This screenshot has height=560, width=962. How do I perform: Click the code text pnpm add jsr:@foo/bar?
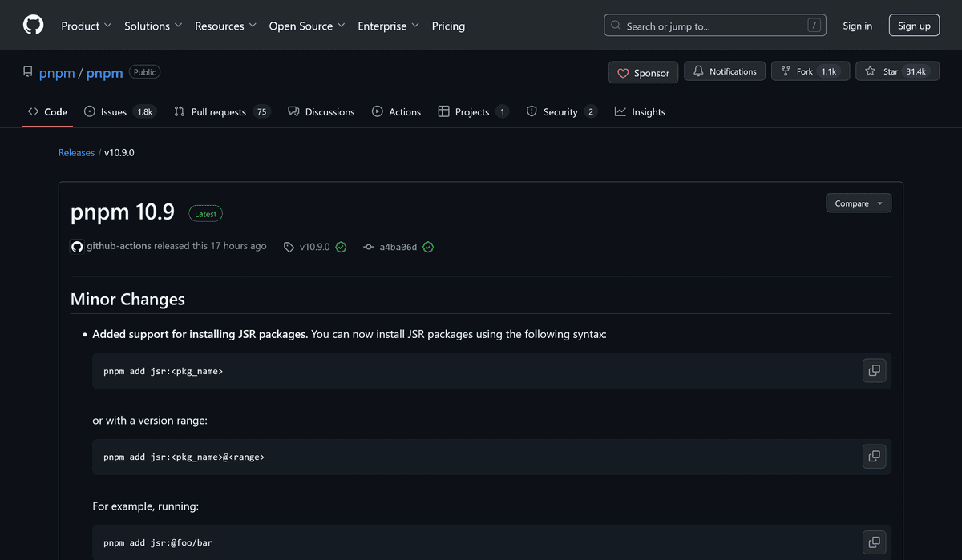click(158, 542)
